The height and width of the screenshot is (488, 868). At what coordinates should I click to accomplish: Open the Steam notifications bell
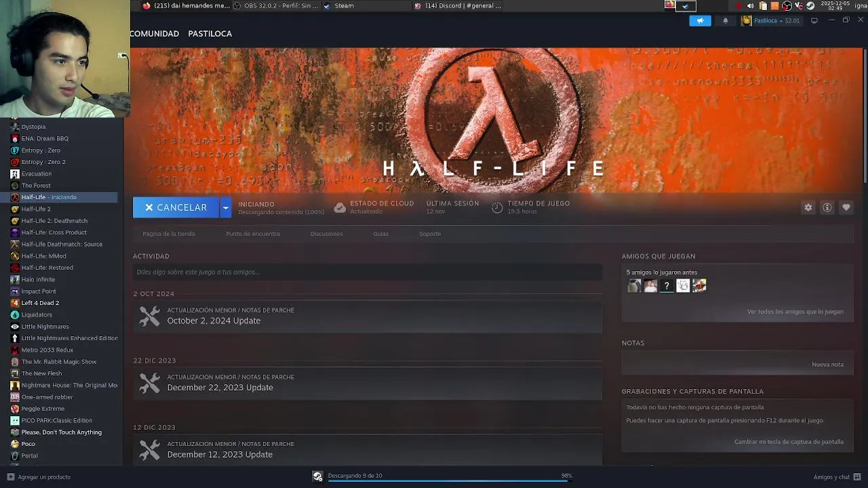click(x=725, y=20)
